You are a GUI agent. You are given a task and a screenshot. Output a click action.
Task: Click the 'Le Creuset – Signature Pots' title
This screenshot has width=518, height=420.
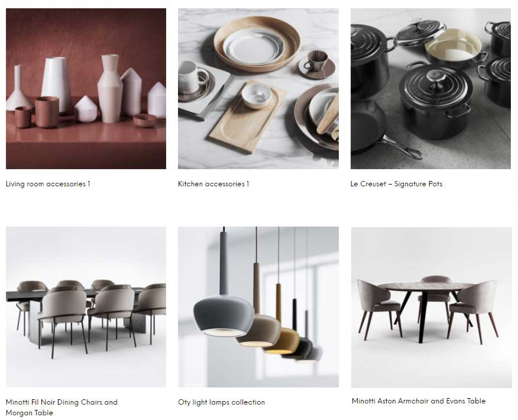396,184
